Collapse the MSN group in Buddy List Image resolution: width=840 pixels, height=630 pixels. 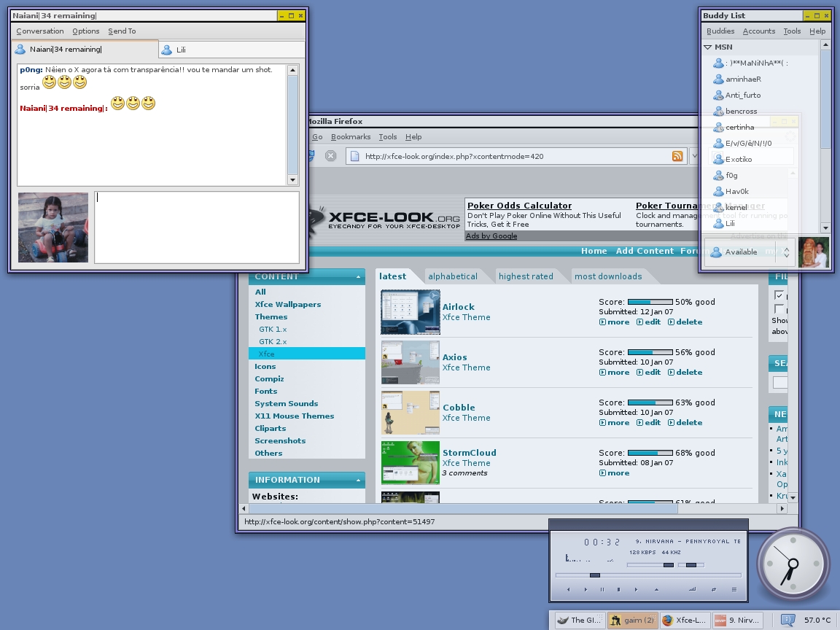click(x=708, y=47)
